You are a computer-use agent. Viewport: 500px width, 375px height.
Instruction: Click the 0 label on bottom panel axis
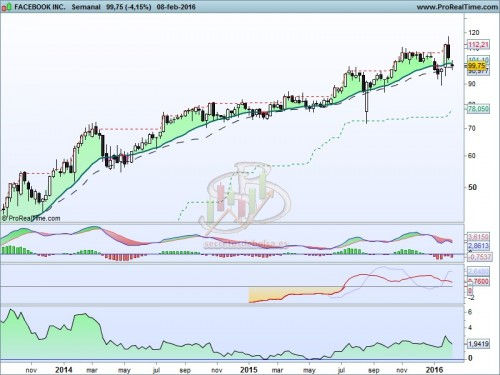[470, 358]
